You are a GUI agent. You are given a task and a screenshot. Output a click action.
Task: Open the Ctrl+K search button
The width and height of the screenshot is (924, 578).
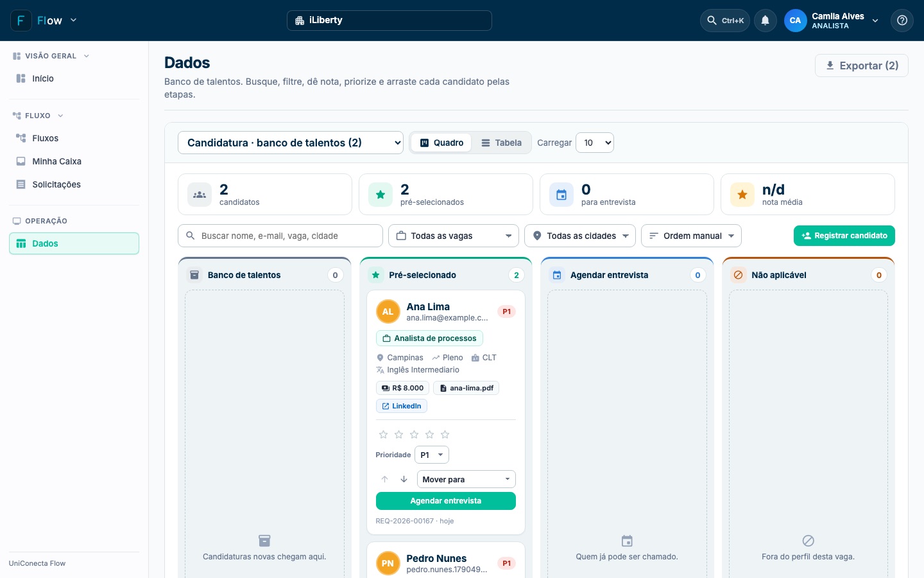pyautogui.click(x=725, y=21)
